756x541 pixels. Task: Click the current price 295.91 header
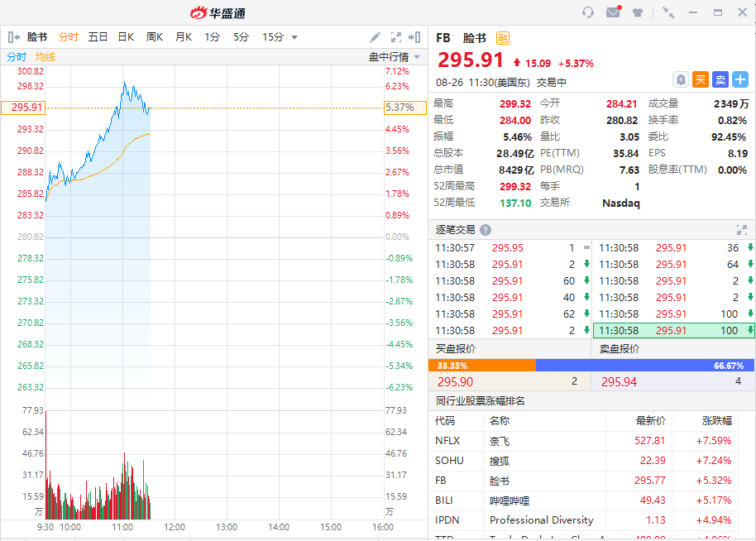[x=470, y=60]
